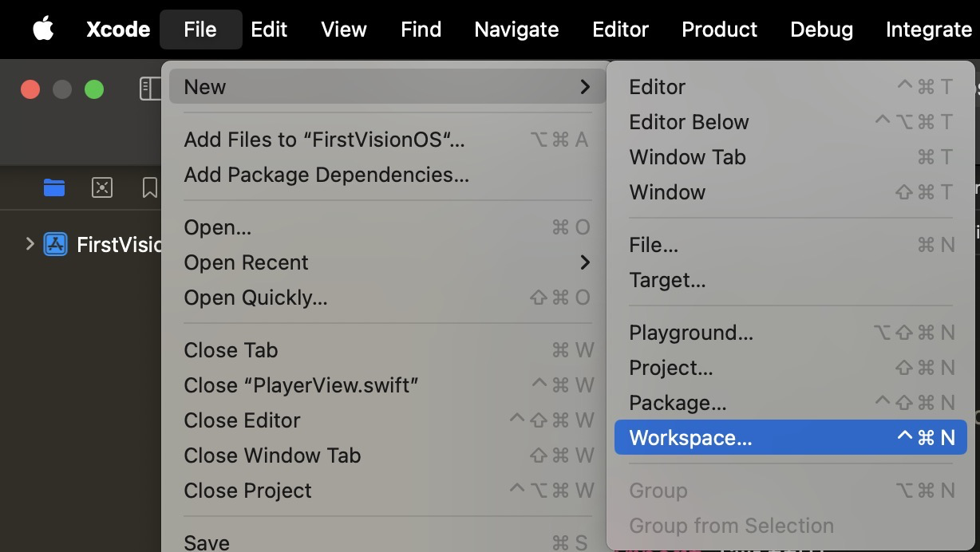Select the Bookmark navigator icon
Image resolution: width=980 pixels, height=552 pixels.
(149, 187)
